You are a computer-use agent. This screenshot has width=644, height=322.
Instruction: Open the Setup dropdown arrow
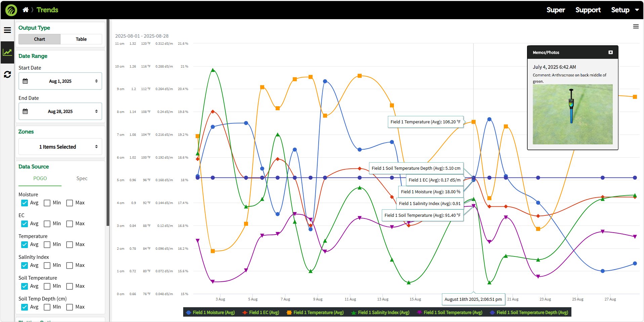pyautogui.click(x=637, y=10)
